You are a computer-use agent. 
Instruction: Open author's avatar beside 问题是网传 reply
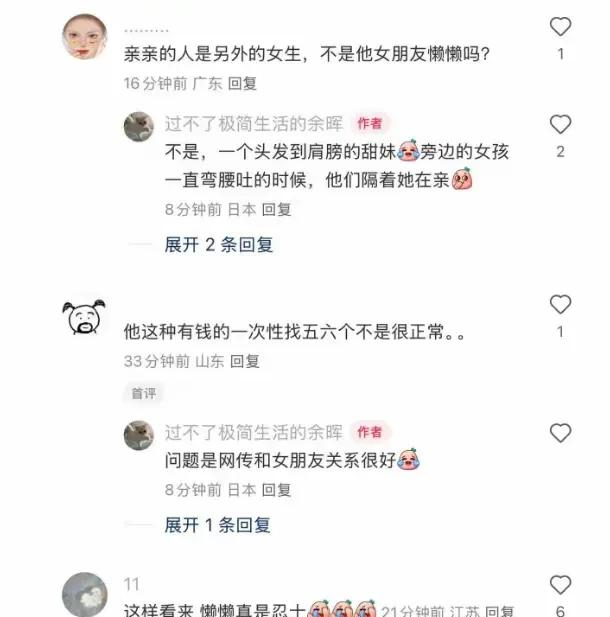click(x=139, y=435)
